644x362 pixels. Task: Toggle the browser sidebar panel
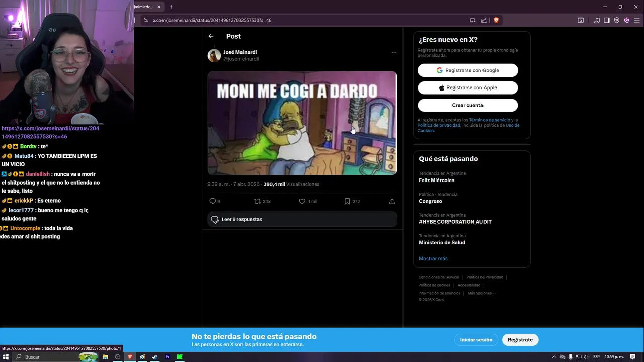pyautogui.click(x=607, y=20)
